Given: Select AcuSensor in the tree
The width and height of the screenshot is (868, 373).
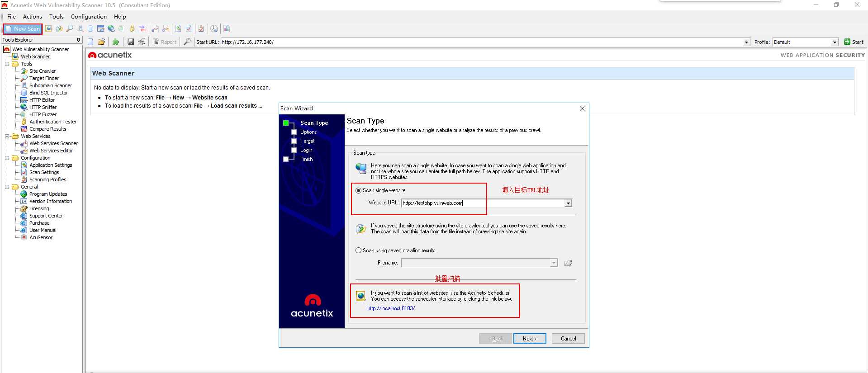Looking at the screenshot, I should (41, 237).
